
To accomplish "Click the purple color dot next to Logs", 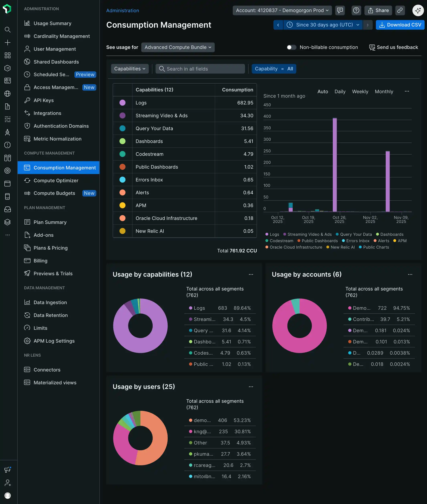I will (x=122, y=103).
